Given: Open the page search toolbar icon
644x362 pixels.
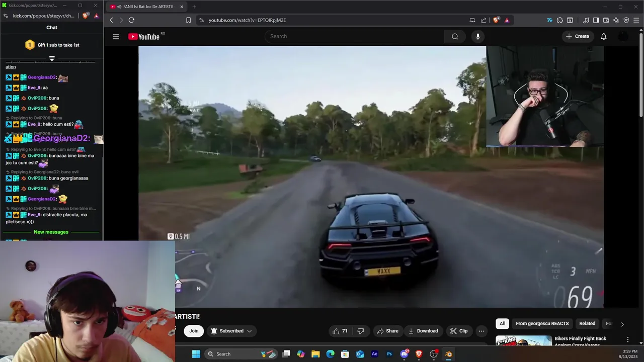Looking at the screenshot, I should [x=570, y=20].
